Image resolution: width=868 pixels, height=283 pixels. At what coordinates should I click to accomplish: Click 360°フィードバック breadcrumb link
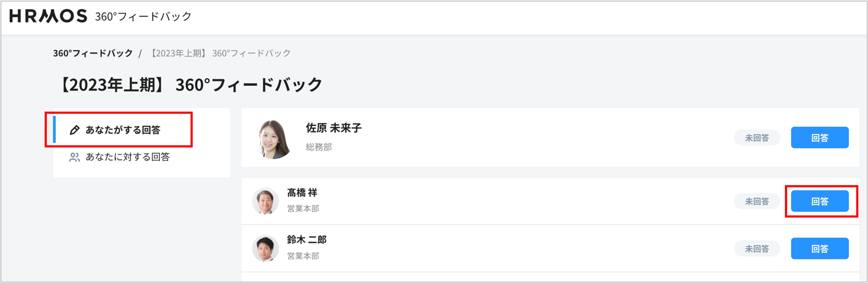[93, 53]
